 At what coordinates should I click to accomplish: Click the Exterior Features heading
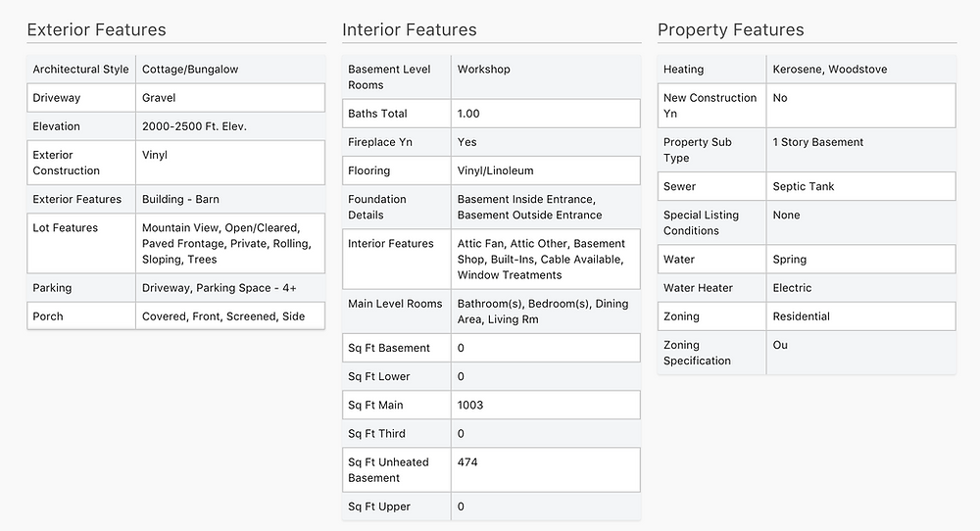point(96,29)
